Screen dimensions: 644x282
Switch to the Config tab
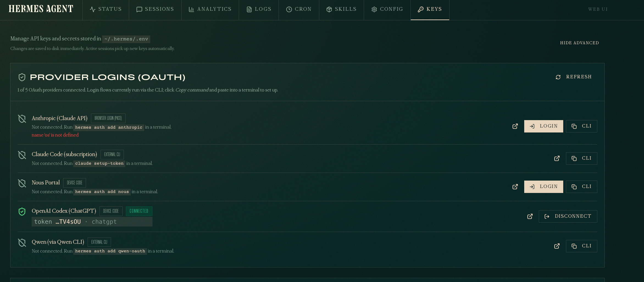tap(387, 9)
